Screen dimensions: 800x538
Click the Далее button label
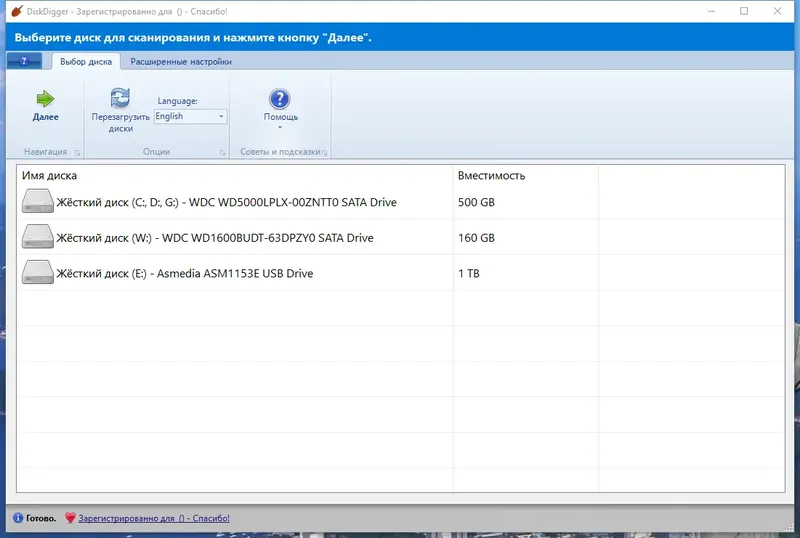(45, 117)
